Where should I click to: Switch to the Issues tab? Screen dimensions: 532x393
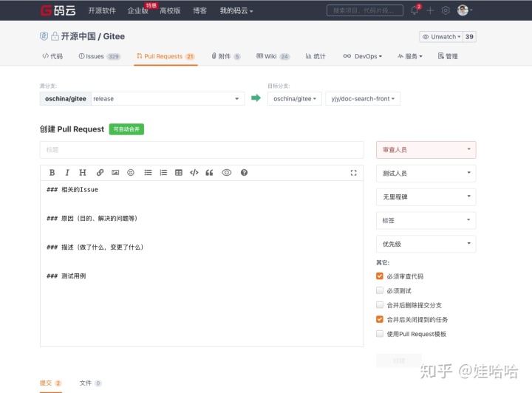[100, 56]
